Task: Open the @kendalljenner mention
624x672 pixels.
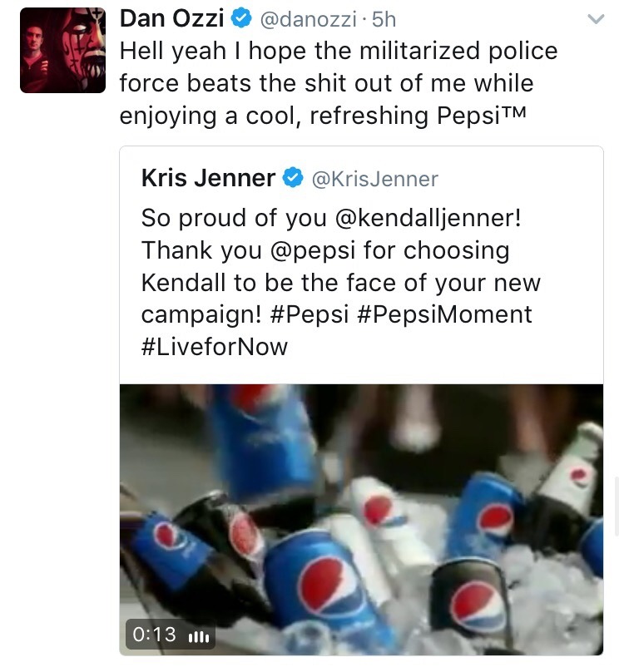Action: pos(428,218)
